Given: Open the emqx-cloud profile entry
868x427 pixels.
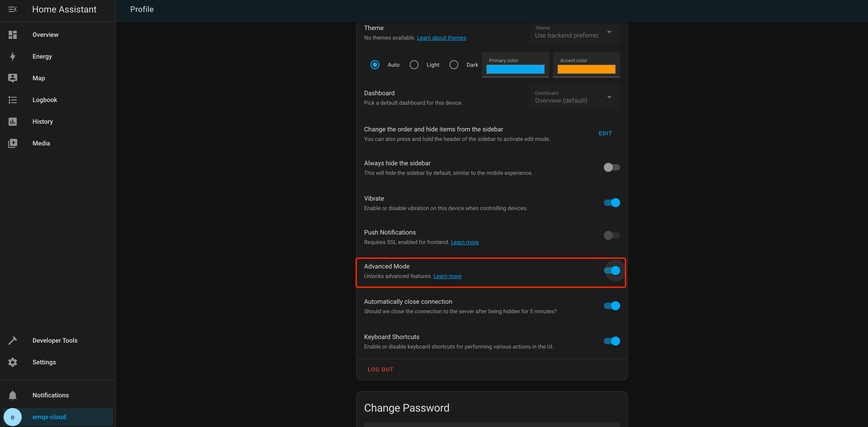Looking at the screenshot, I should click(49, 417).
